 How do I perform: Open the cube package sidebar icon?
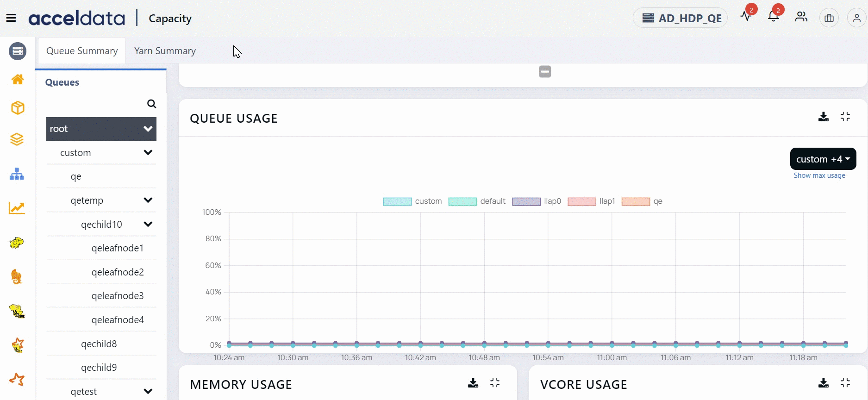18,108
